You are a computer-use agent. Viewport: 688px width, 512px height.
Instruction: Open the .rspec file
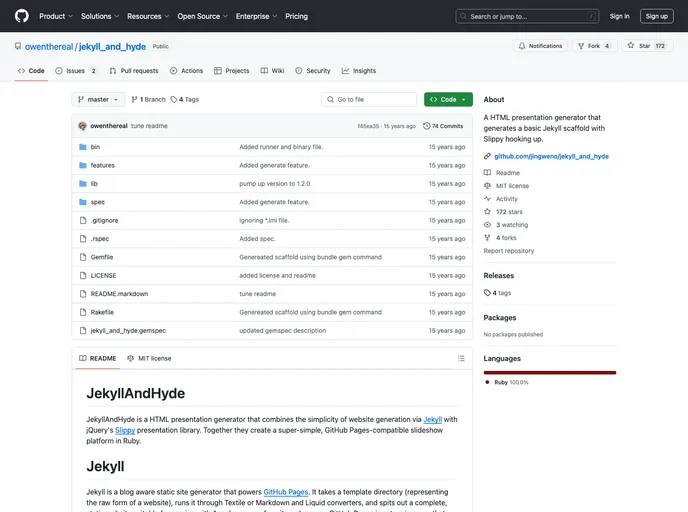pos(100,239)
